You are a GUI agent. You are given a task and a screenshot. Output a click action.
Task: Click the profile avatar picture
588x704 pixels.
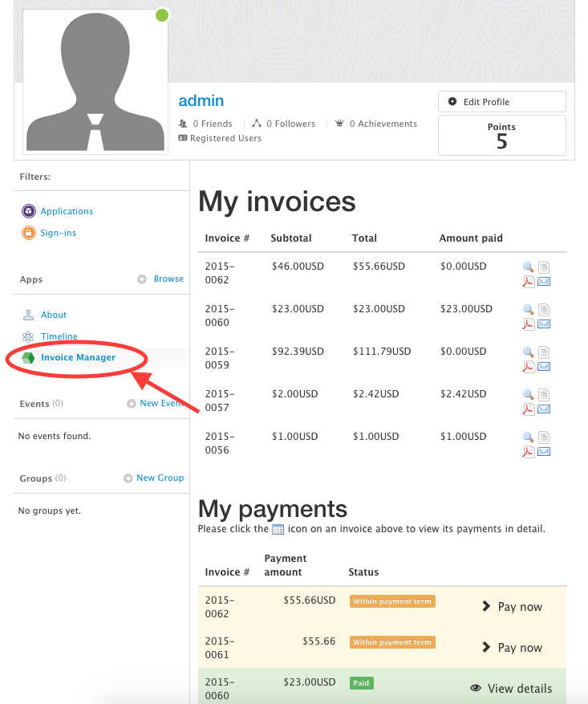pyautogui.click(x=95, y=82)
